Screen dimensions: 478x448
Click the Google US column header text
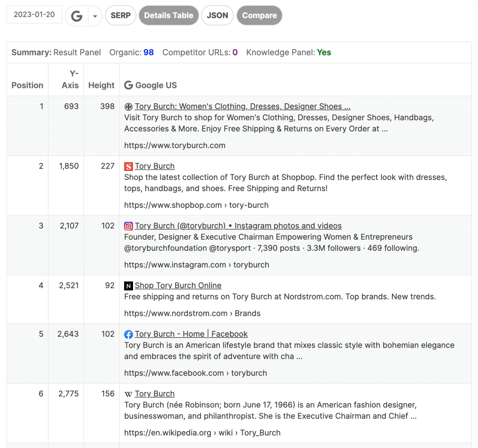point(156,85)
